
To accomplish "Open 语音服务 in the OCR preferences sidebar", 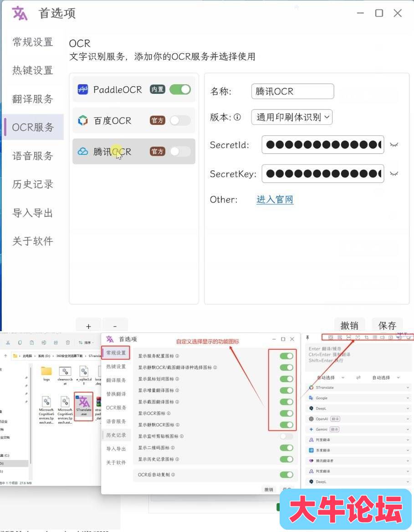I will click(x=33, y=156).
